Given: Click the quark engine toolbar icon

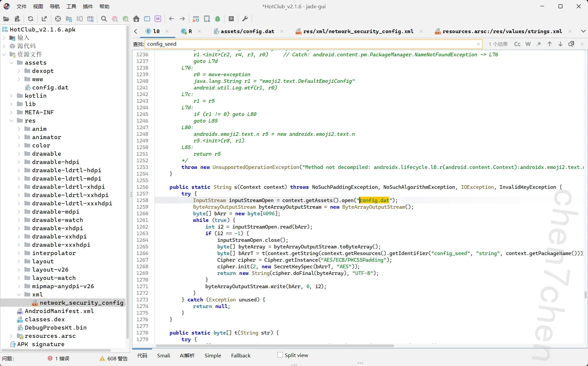Looking at the screenshot, I should pos(207,19).
